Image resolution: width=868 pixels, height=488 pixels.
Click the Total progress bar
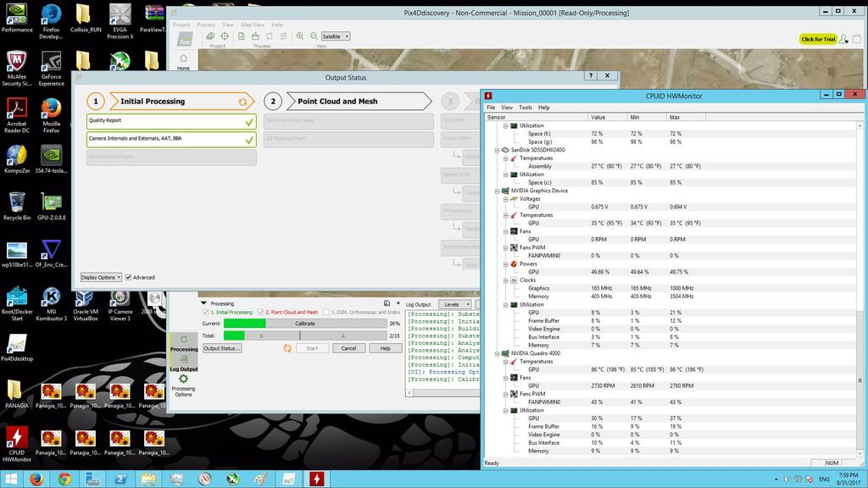(x=305, y=335)
